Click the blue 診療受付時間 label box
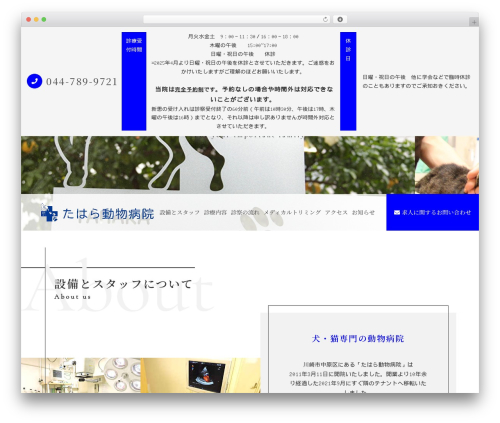This screenshot has height=423, width=500. (x=134, y=81)
